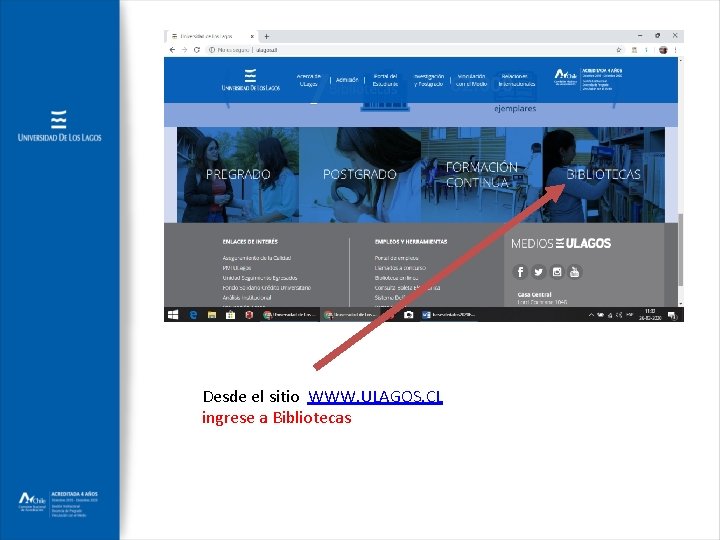Open Portal del Estudiante menu
The image size is (720, 540).
point(385,80)
